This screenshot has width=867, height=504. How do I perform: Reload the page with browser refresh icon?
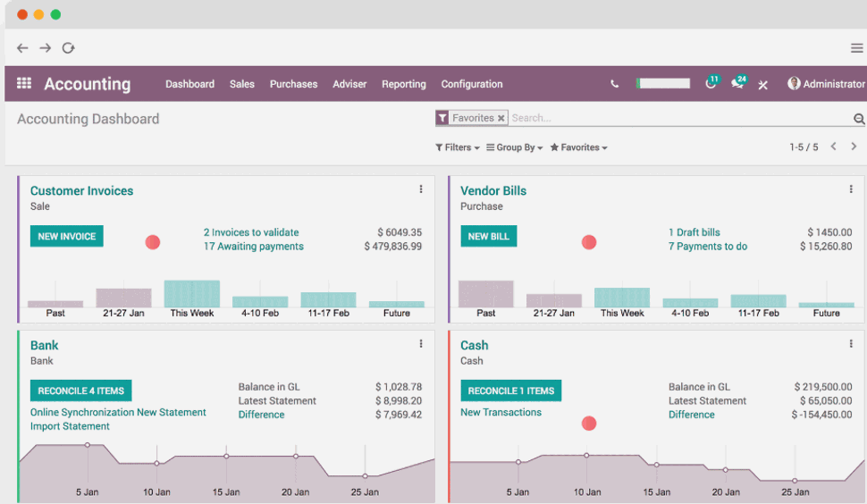(69, 48)
